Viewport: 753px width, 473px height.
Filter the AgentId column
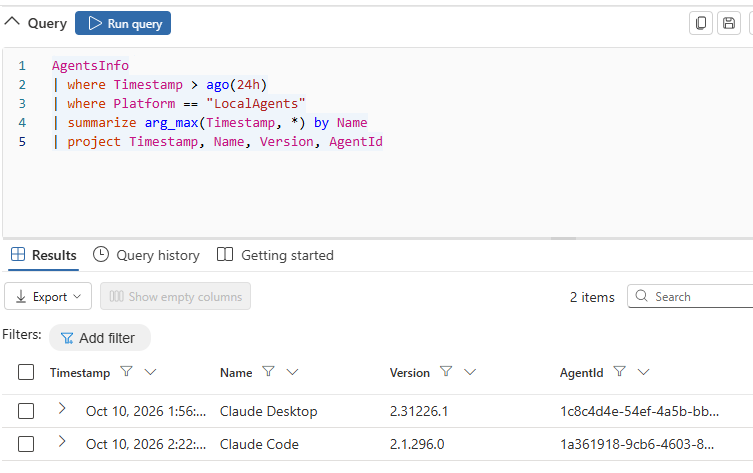click(x=619, y=371)
